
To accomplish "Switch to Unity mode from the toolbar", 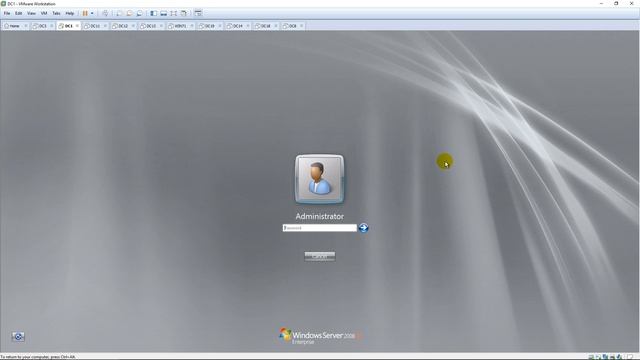I will click(184, 13).
